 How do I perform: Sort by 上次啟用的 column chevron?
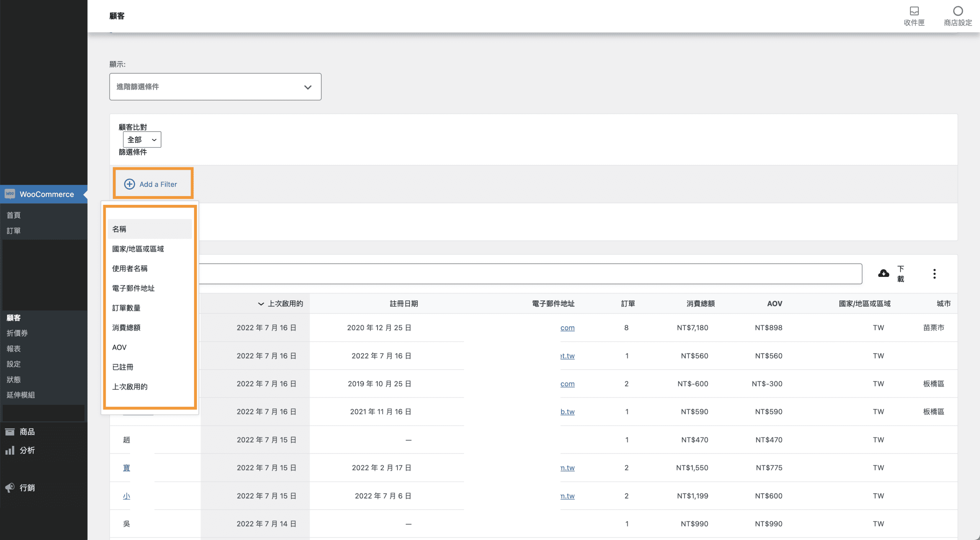coord(261,304)
